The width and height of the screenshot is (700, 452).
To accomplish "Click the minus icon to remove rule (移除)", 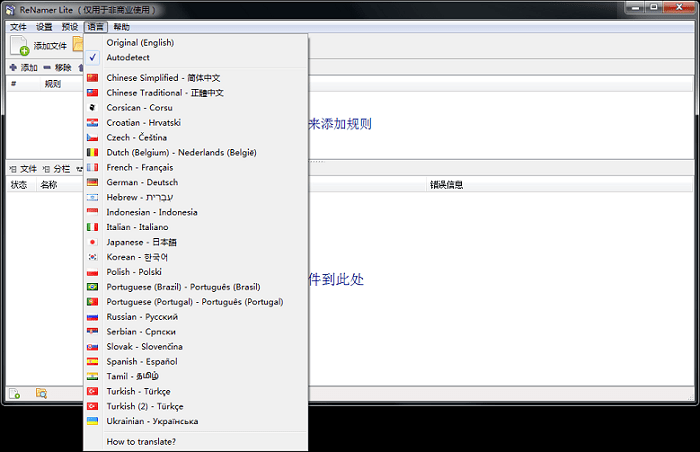I will point(47,68).
